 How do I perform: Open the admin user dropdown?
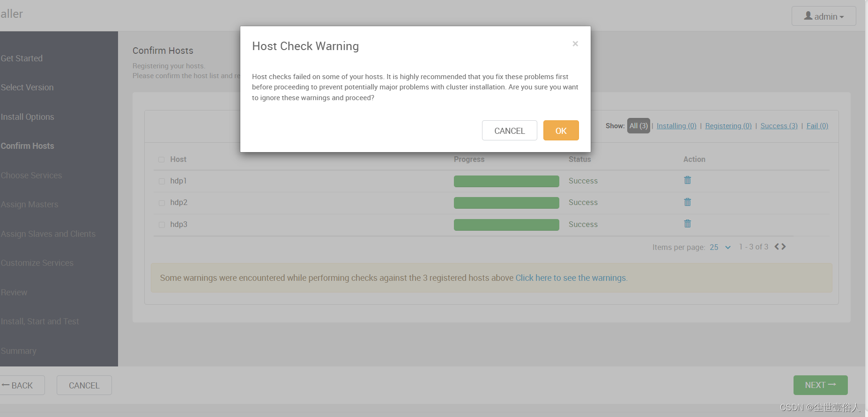click(823, 16)
